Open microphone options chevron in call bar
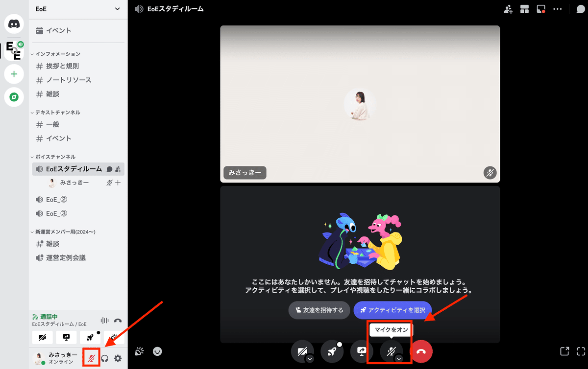This screenshot has width=588, height=369. [399, 359]
